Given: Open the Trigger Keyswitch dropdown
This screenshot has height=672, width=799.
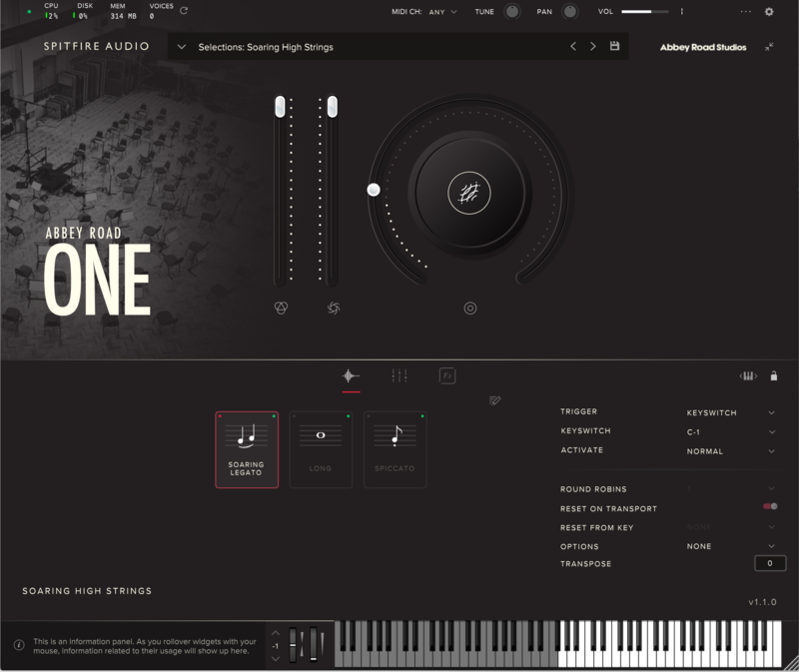Looking at the screenshot, I should coord(731,412).
